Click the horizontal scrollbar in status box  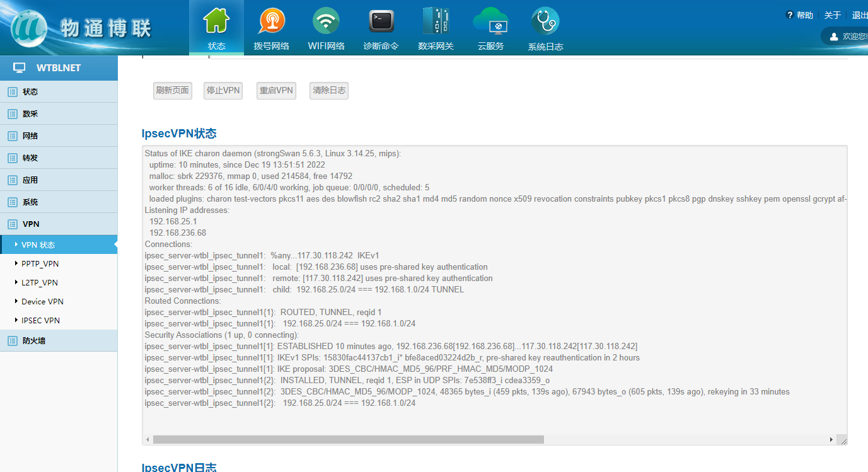(348, 439)
